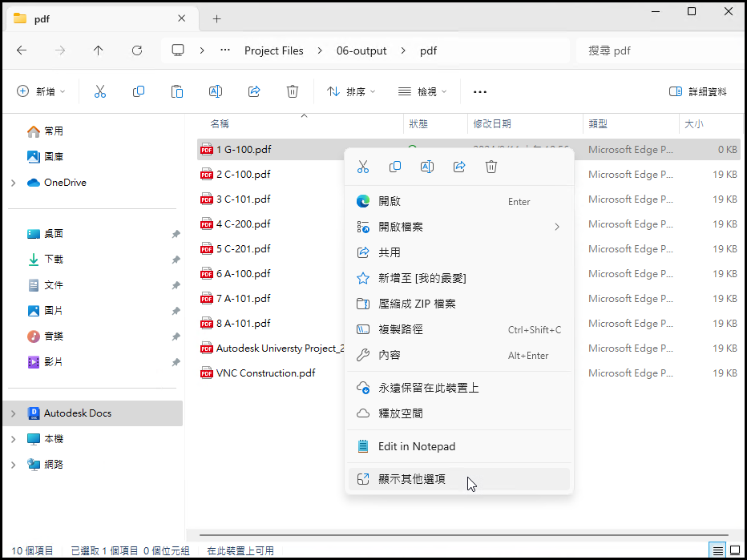The height and width of the screenshot is (560, 747).
Task: Close the pdf tab
Action: 181,18
